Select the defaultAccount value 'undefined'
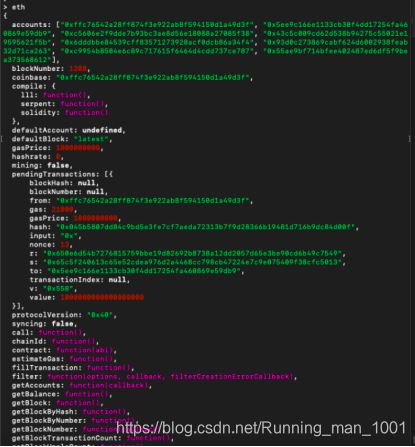415x447 pixels. pyautogui.click(x=102, y=130)
